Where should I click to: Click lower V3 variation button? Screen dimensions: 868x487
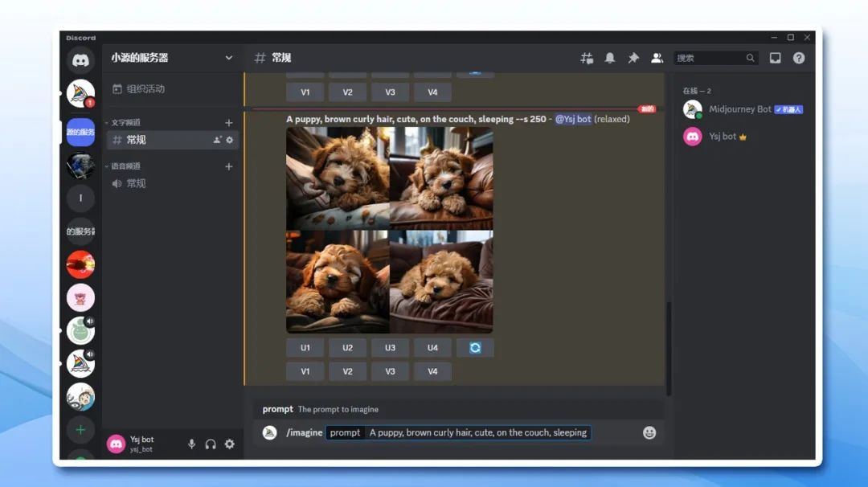coord(391,371)
